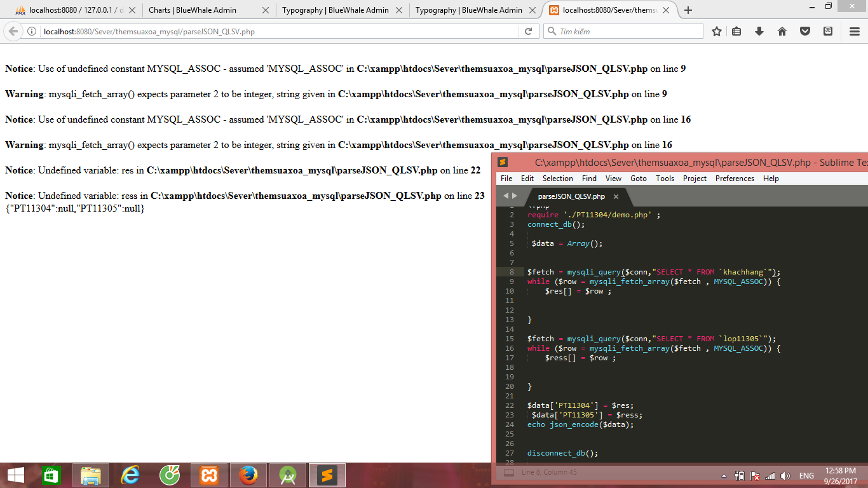Open the Firefox downloads arrow icon
Viewport: 868px width, 488px height.
[x=759, y=31]
